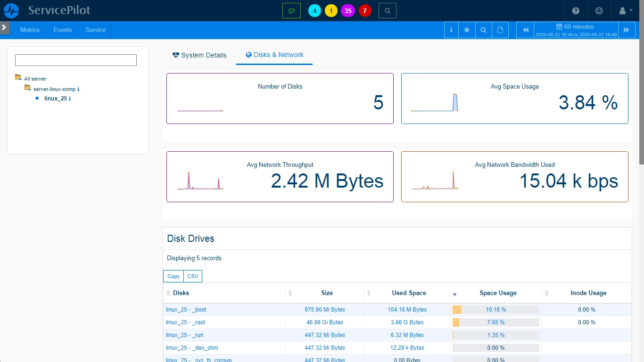The width and height of the screenshot is (644, 362).
Task: Open the Events menu item
Action: pos(62,30)
